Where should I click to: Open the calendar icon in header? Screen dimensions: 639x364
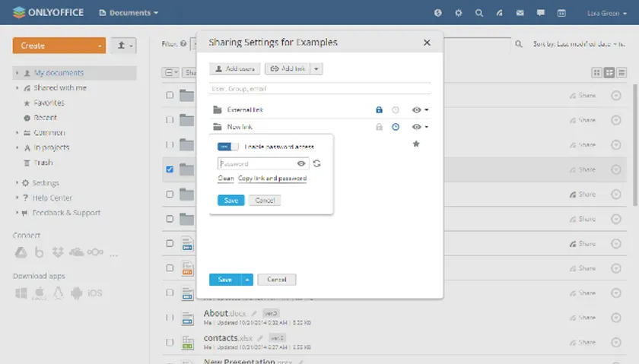pos(561,13)
